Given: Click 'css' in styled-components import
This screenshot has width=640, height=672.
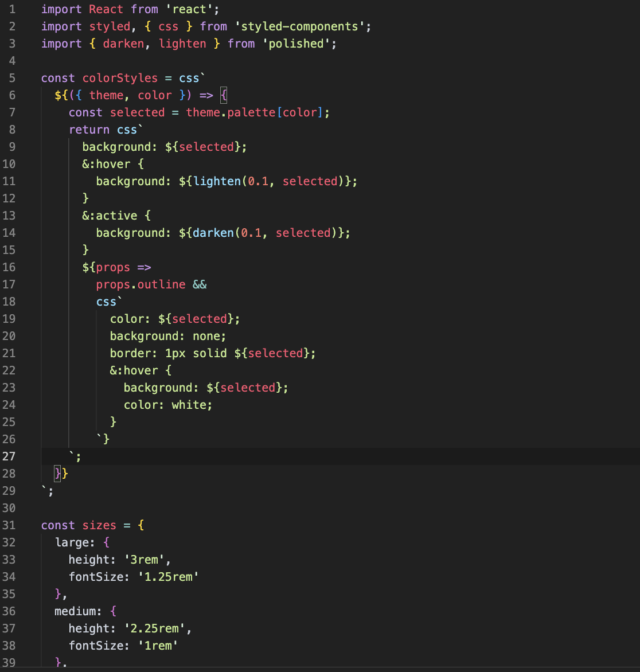Looking at the screenshot, I should click(169, 26).
